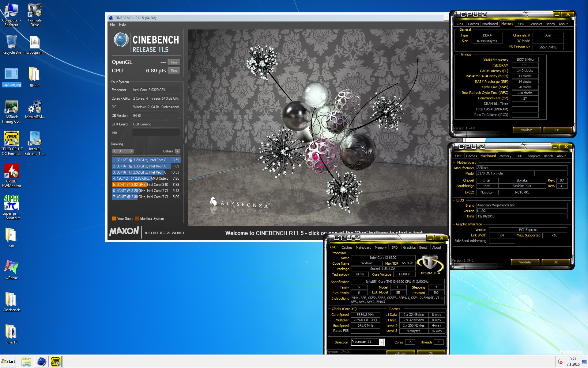This screenshot has width=588, height=368.
Task: Run the CPU benchmark
Action: coord(174,71)
